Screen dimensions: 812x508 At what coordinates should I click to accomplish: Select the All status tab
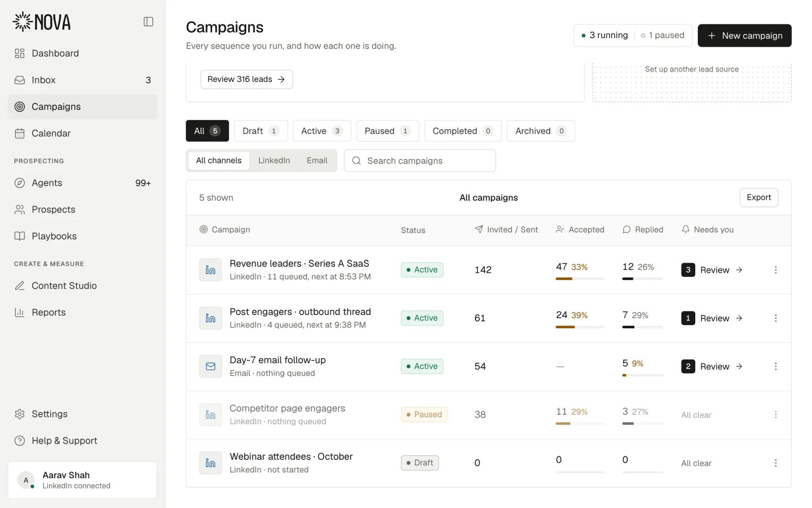(x=207, y=131)
